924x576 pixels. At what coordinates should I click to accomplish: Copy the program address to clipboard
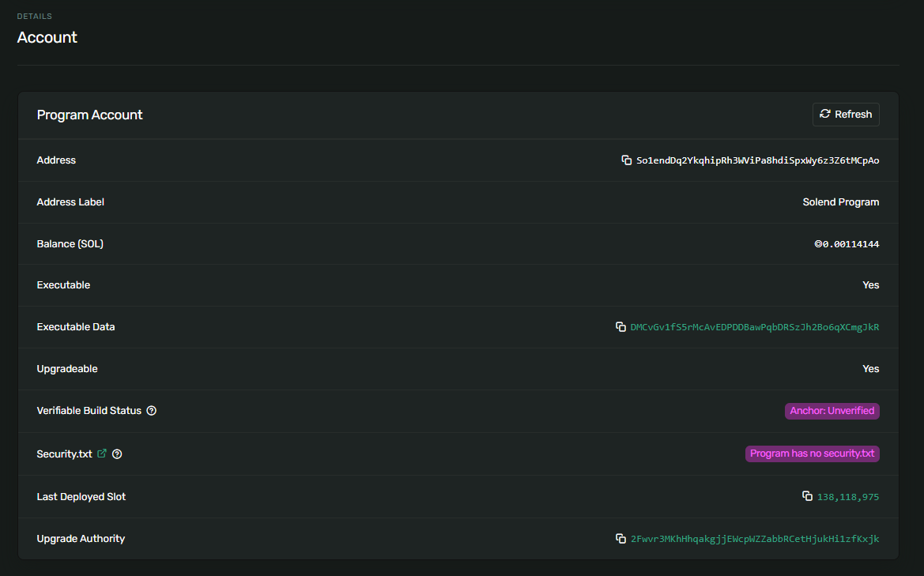coord(626,160)
